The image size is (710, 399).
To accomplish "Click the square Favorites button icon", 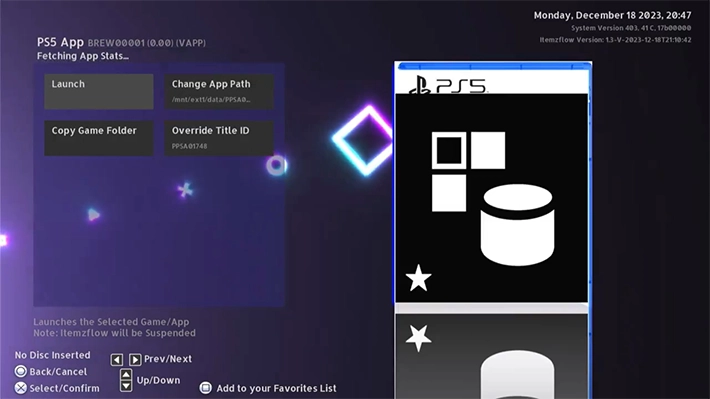I will coord(206,388).
